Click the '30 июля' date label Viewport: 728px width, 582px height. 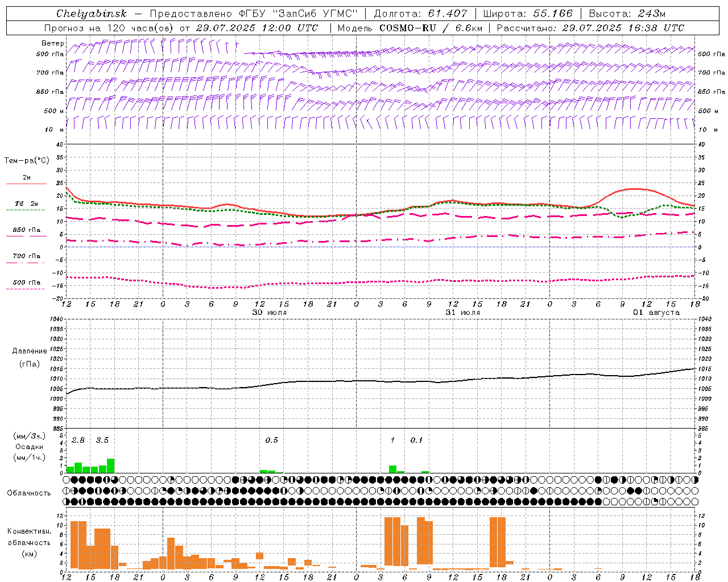[x=270, y=313]
